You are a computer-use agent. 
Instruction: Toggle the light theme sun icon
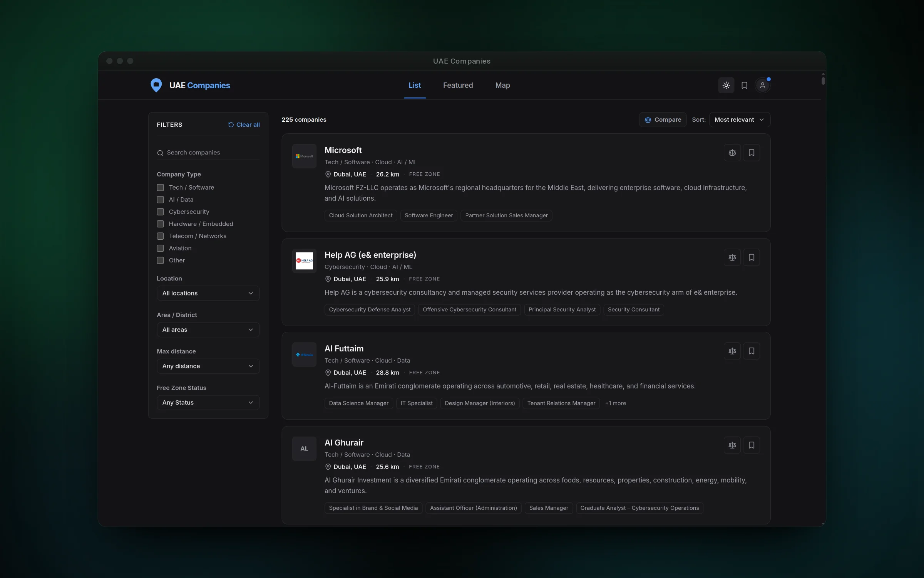click(x=726, y=85)
